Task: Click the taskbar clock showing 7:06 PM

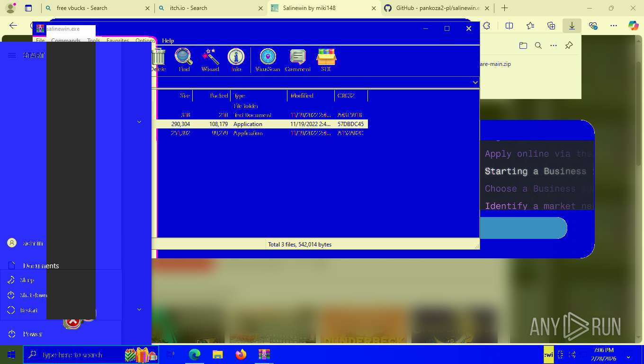Action: pos(603,354)
